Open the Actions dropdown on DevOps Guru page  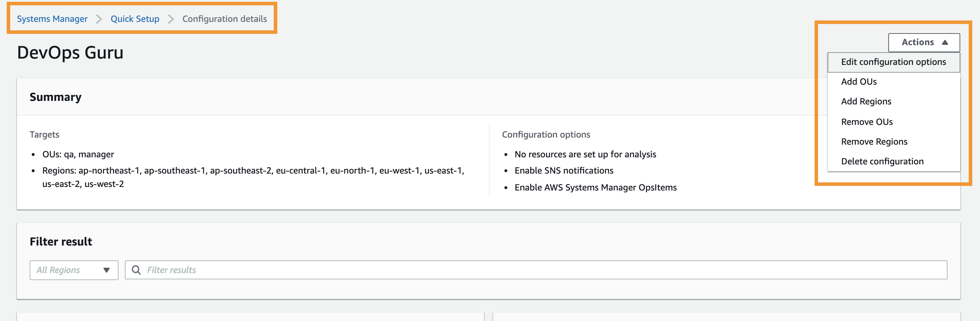pos(924,42)
